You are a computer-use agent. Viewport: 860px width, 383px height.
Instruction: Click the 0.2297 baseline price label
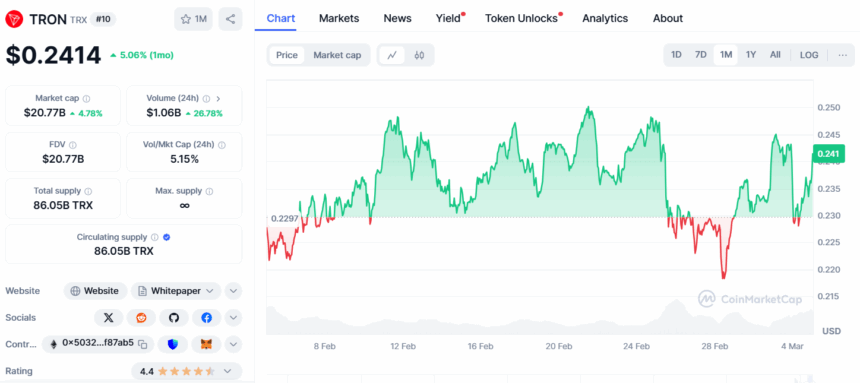tap(285, 218)
